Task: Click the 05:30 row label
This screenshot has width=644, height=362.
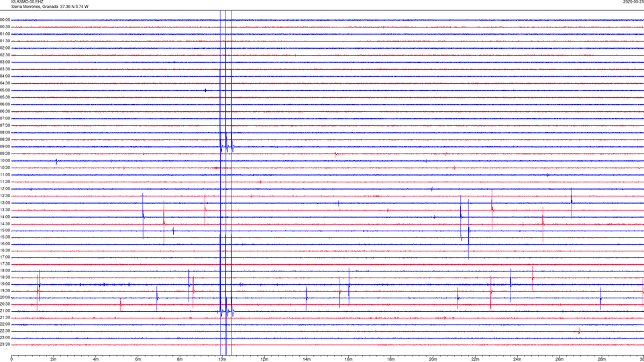Action: [5, 97]
